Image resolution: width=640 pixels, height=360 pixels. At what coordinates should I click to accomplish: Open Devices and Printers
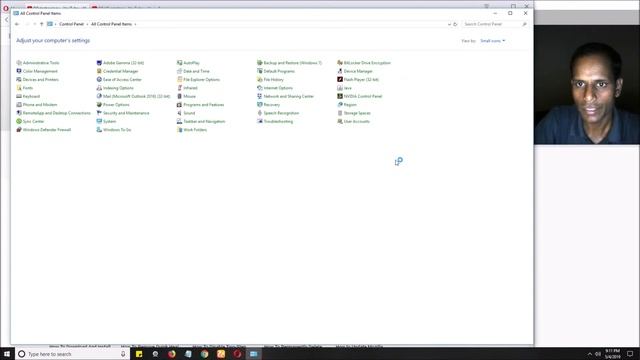click(38, 80)
